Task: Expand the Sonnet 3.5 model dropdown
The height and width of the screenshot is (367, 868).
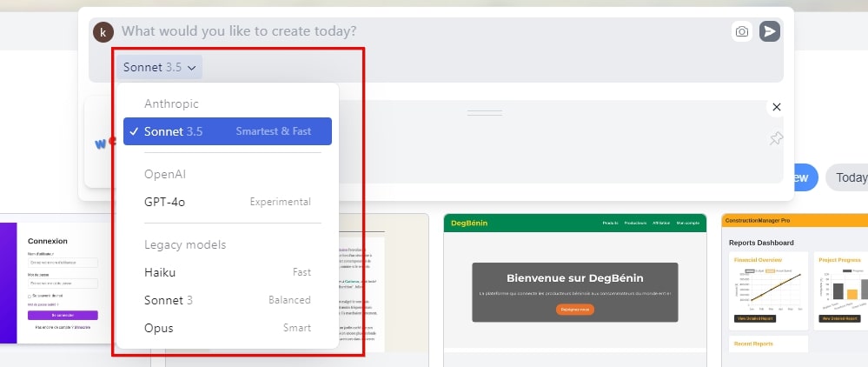Action: click(161, 67)
